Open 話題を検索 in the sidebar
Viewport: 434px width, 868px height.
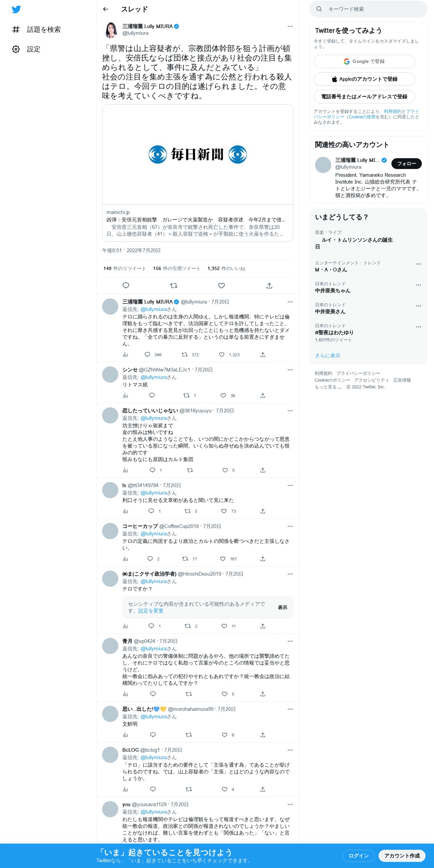tap(37, 30)
